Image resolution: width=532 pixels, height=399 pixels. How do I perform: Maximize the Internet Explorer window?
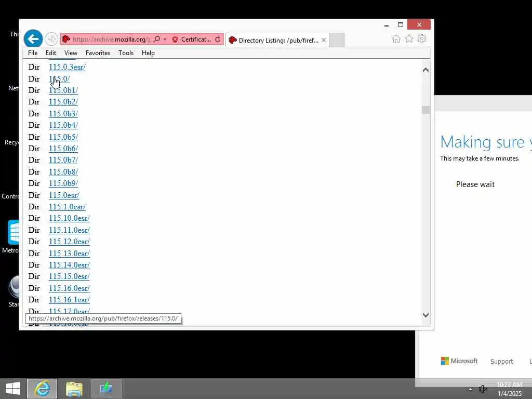(401, 25)
